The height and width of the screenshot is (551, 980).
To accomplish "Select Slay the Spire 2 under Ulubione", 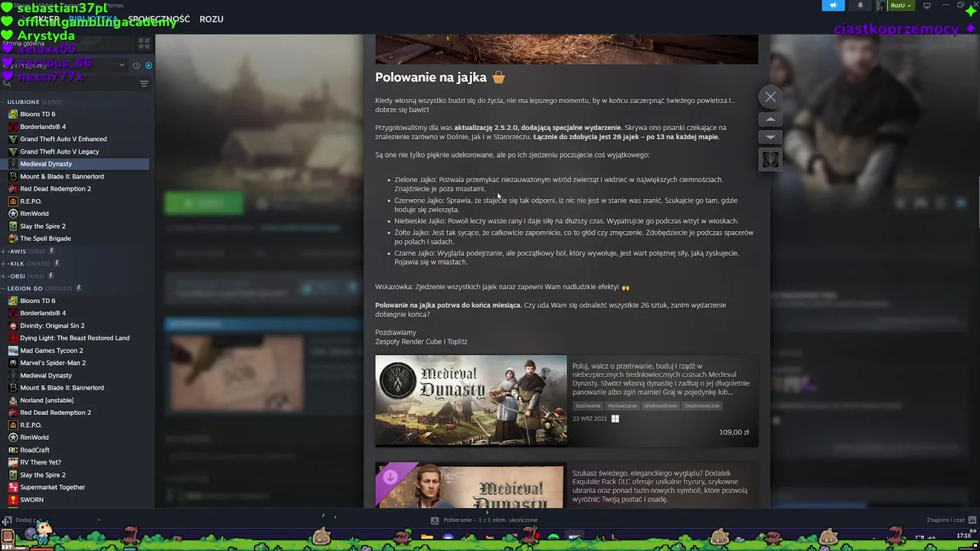I will (43, 226).
